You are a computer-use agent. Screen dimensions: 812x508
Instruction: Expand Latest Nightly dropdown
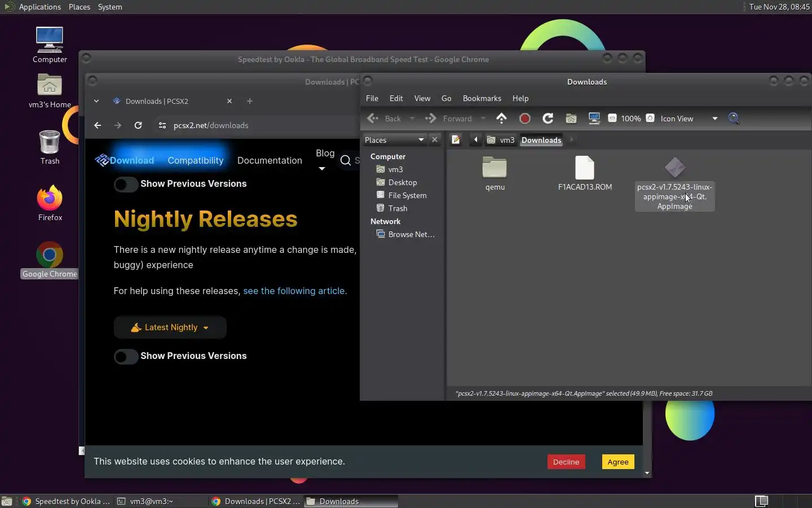click(170, 327)
